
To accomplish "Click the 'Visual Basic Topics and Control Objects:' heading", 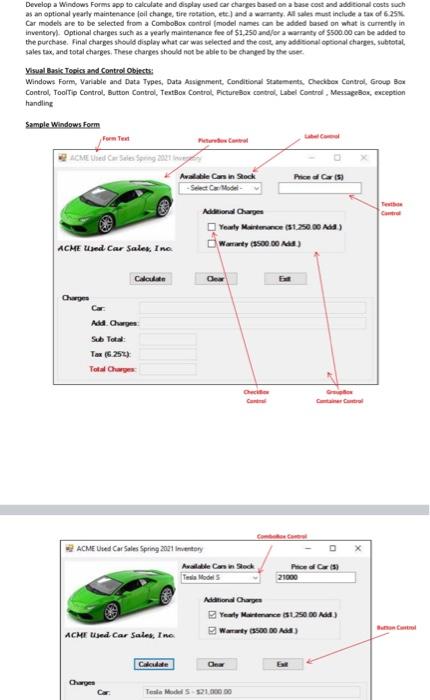I will pos(89,71).
